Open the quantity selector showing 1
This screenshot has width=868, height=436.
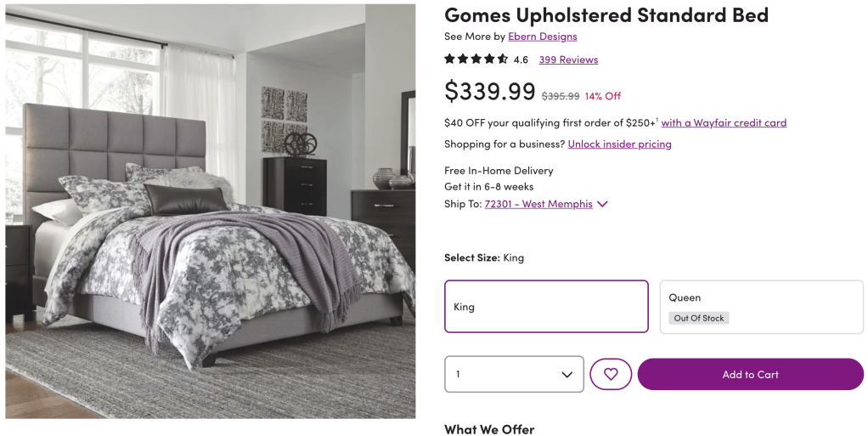coord(514,374)
